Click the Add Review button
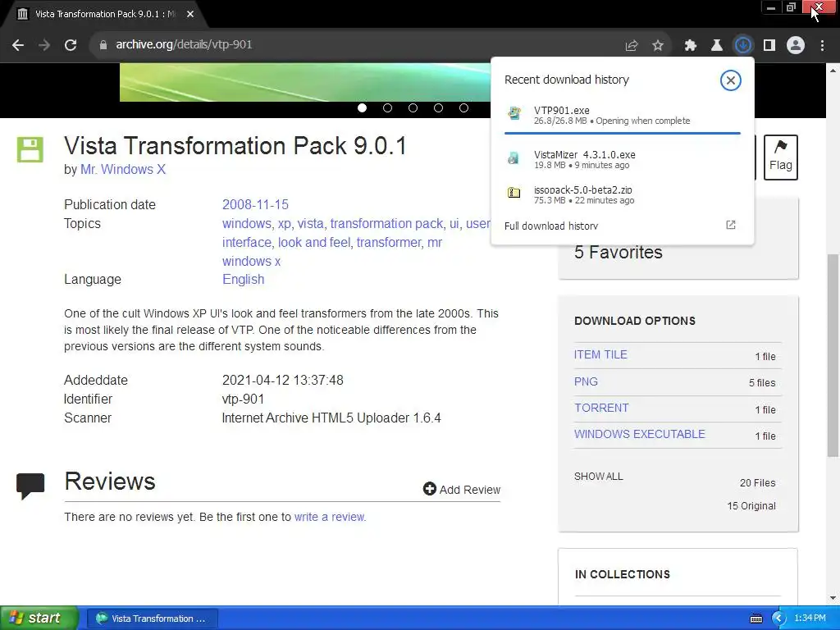Screen dimensions: 840x630 coord(461,489)
